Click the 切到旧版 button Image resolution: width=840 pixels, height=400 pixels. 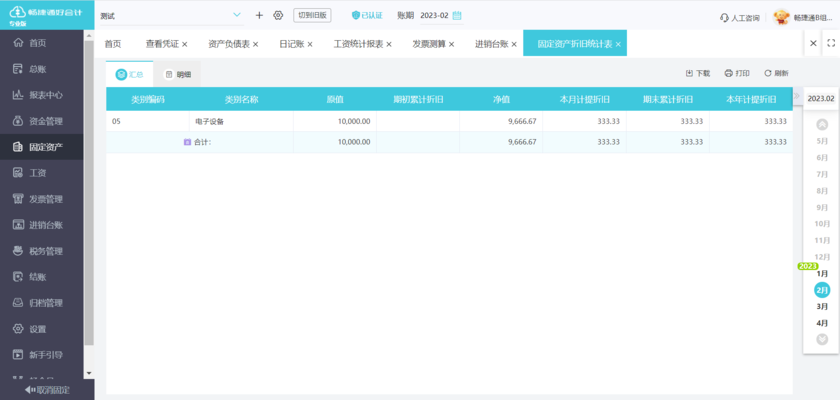[x=312, y=15]
